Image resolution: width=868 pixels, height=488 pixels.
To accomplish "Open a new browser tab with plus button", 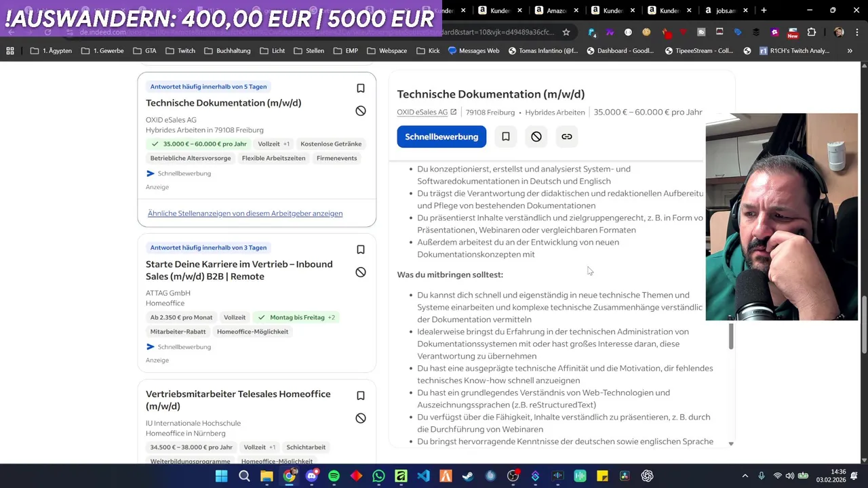I will [x=764, y=10].
